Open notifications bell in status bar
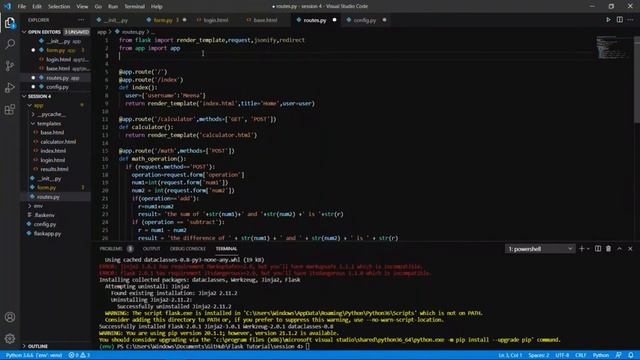This screenshot has width=640, height=360. [x=631, y=356]
